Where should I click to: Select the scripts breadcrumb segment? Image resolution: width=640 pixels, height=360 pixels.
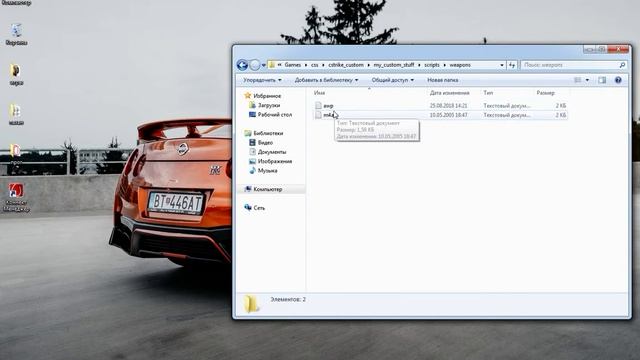(x=432, y=65)
